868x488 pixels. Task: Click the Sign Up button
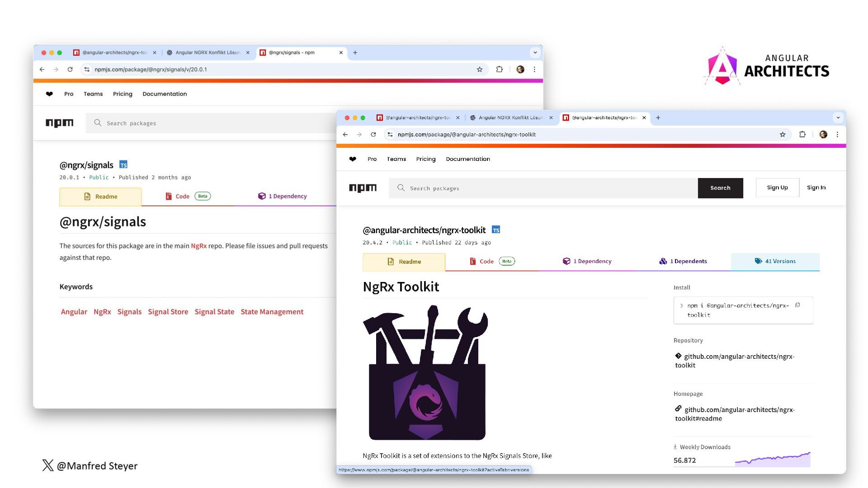click(x=777, y=188)
